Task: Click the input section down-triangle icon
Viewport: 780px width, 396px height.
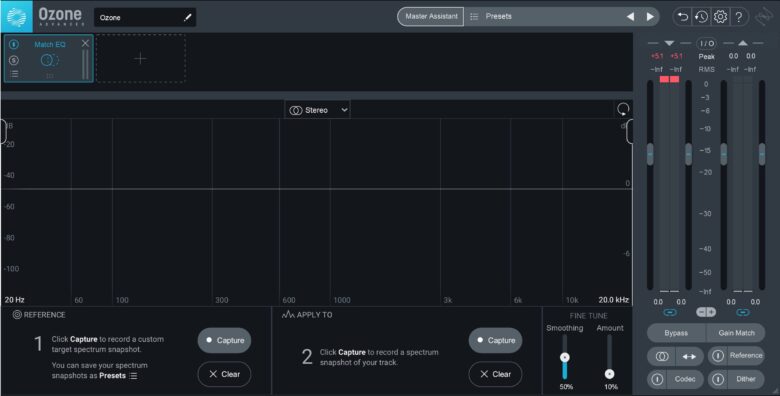Action: coord(669,44)
